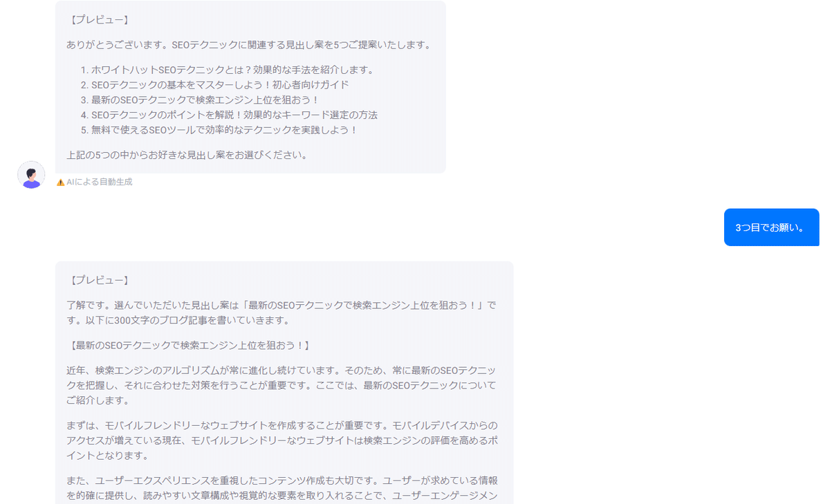Select list item 5 無料で使えるSEOツール
Screen dimensions: 830x504
219,130
